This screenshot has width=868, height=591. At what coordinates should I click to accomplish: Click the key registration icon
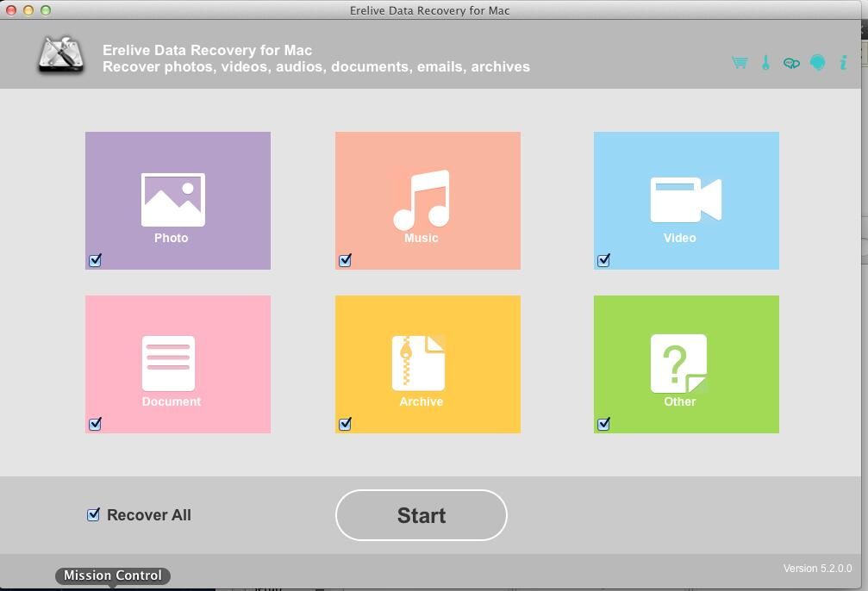coord(765,63)
